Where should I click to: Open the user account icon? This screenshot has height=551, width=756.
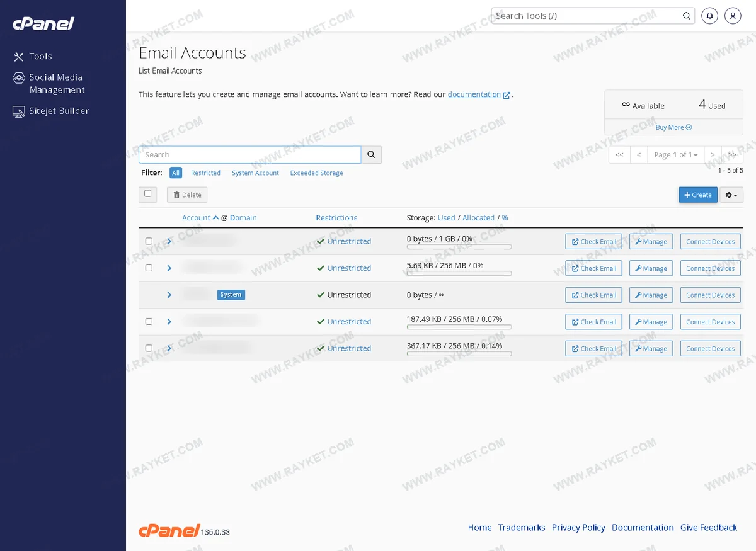click(x=733, y=16)
